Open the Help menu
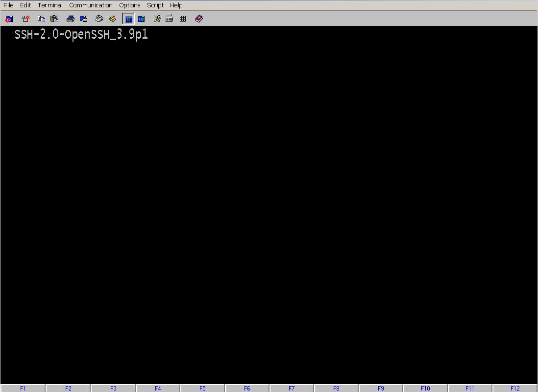This screenshot has width=538, height=392. tap(176, 5)
